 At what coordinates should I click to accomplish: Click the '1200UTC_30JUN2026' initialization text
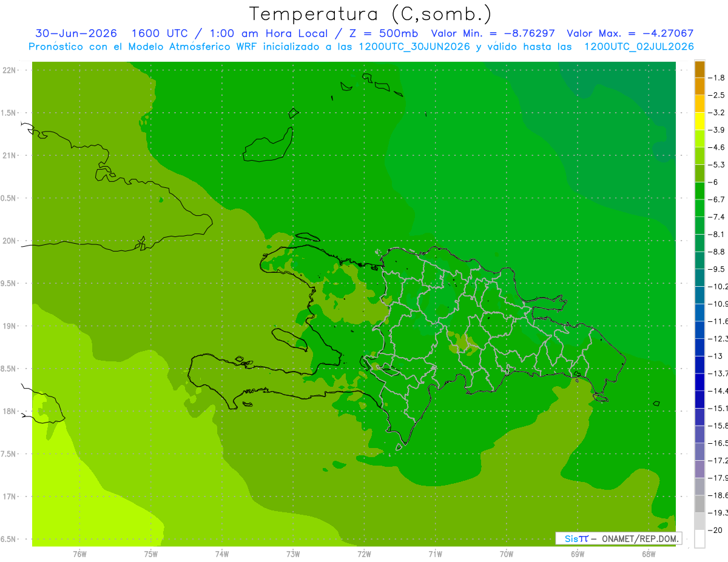[414, 47]
